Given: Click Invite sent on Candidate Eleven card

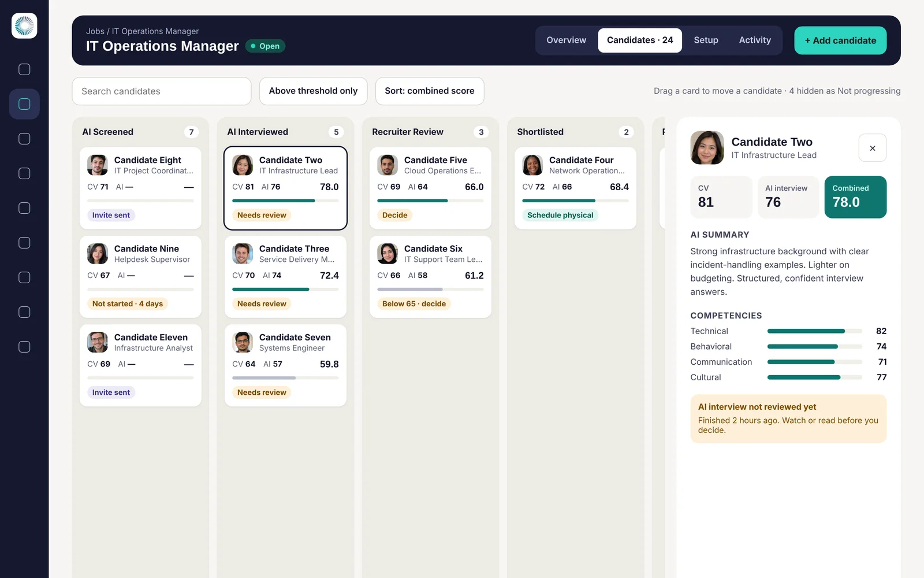Looking at the screenshot, I should 111,392.
